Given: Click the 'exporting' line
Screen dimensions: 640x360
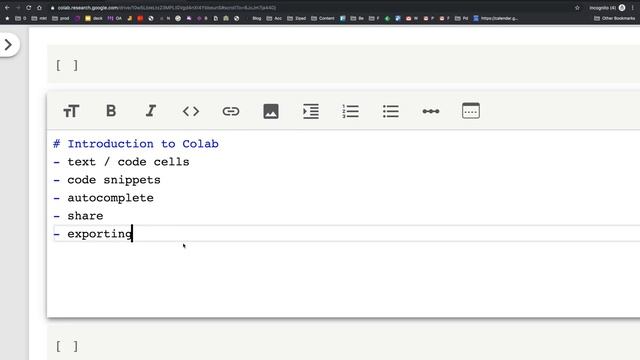Looking at the screenshot, I should point(100,234).
